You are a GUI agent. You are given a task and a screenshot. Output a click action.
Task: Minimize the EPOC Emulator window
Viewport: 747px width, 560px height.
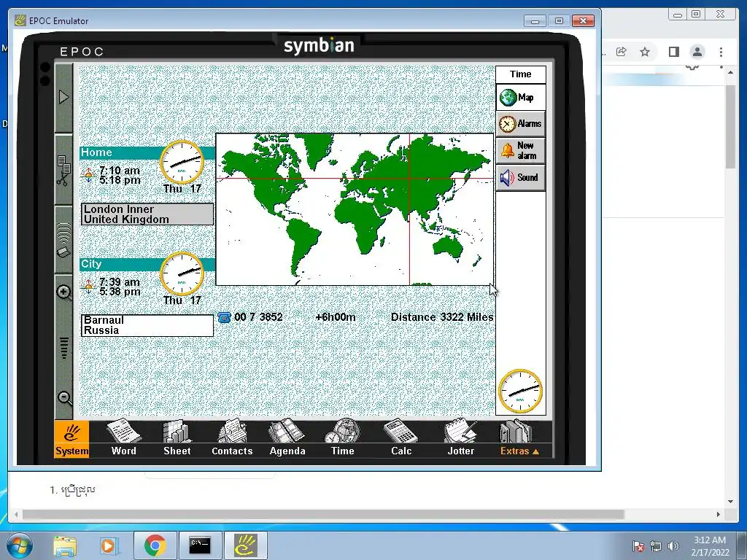pyautogui.click(x=535, y=21)
